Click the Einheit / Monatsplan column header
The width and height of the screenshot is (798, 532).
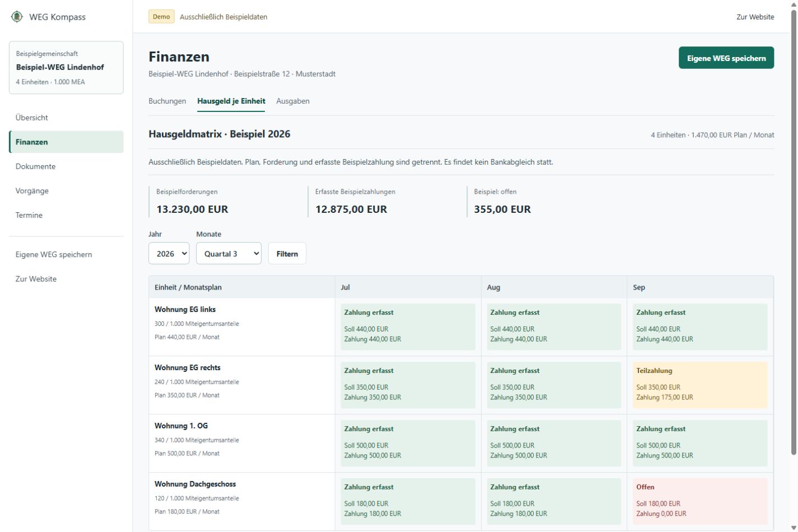point(242,287)
